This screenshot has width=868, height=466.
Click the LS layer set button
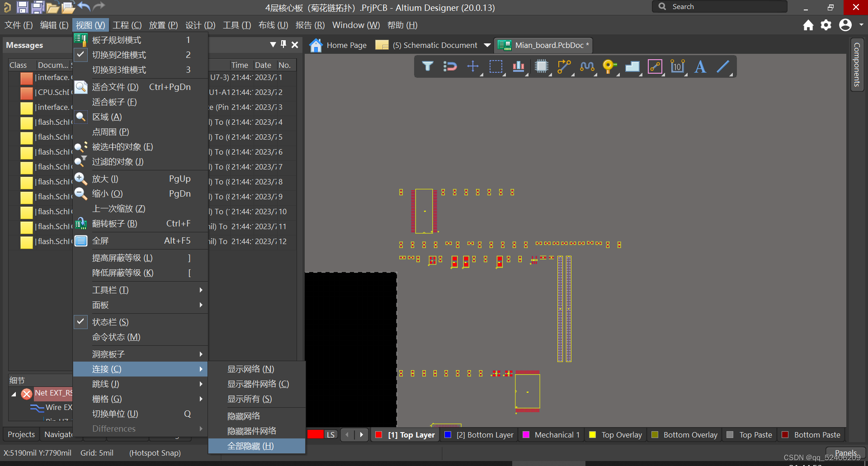point(331,435)
